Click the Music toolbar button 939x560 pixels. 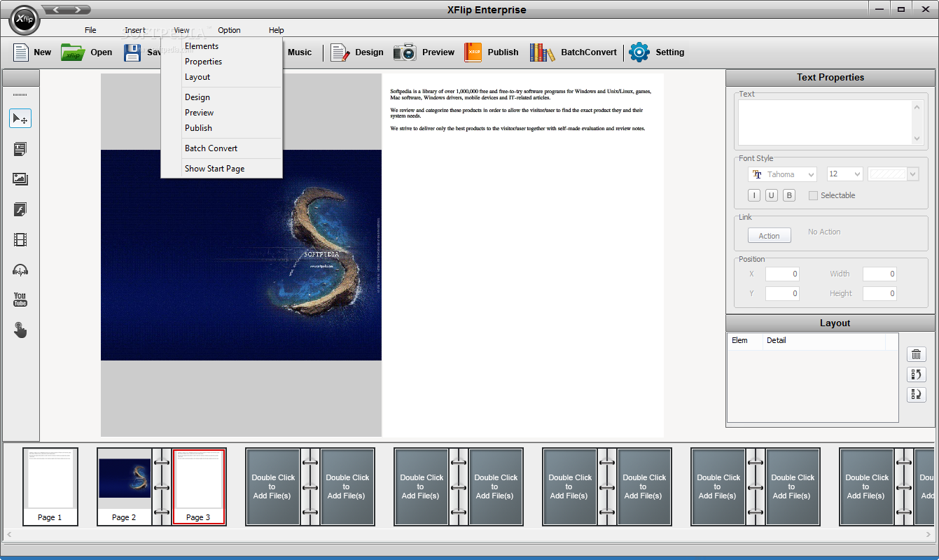point(300,52)
